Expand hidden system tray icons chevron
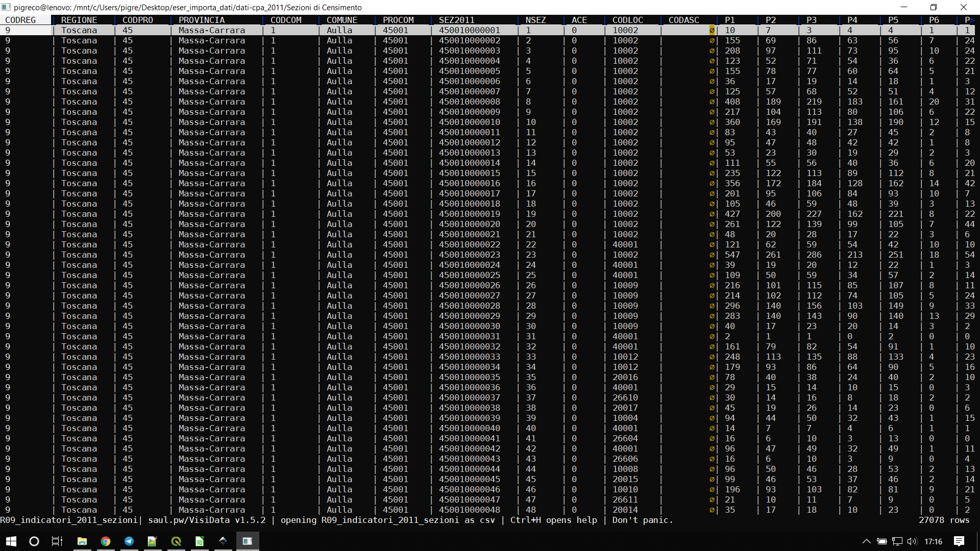 pos(866,541)
